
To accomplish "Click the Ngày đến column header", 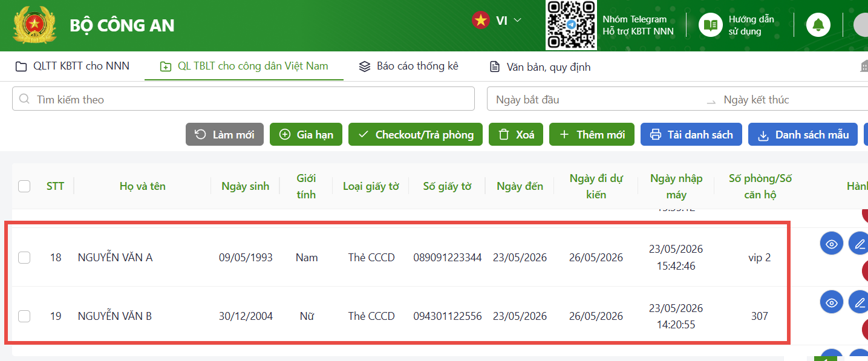I will (520, 186).
